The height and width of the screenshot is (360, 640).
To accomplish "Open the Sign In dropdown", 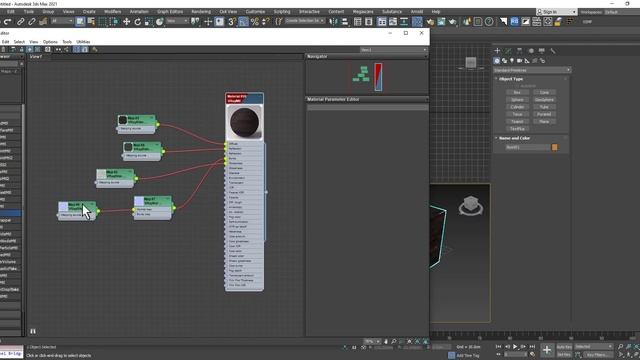I will point(557,12).
